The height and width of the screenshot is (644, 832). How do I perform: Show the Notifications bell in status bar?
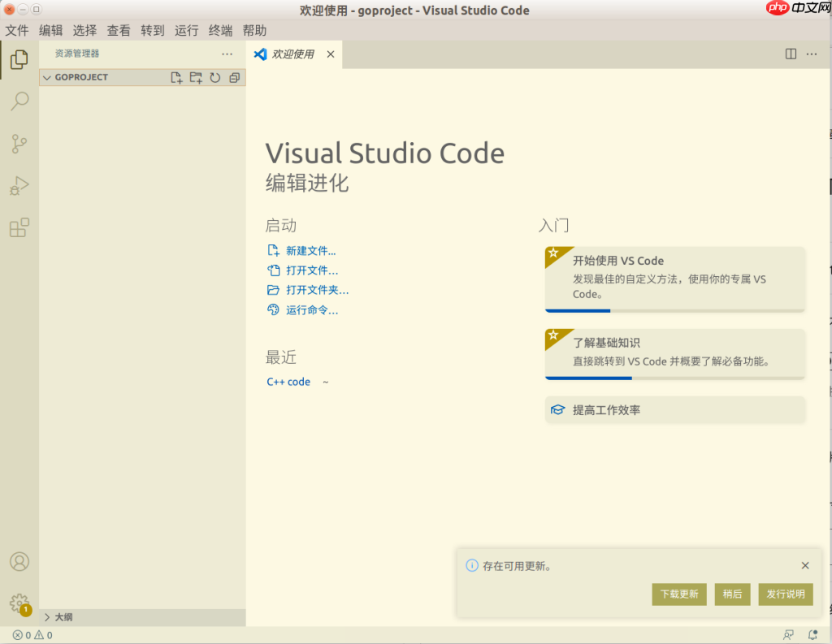click(814, 634)
